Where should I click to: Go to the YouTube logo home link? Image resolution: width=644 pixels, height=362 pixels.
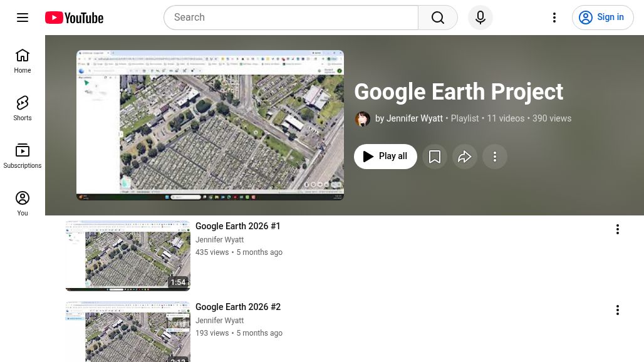pyautogui.click(x=75, y=18)
